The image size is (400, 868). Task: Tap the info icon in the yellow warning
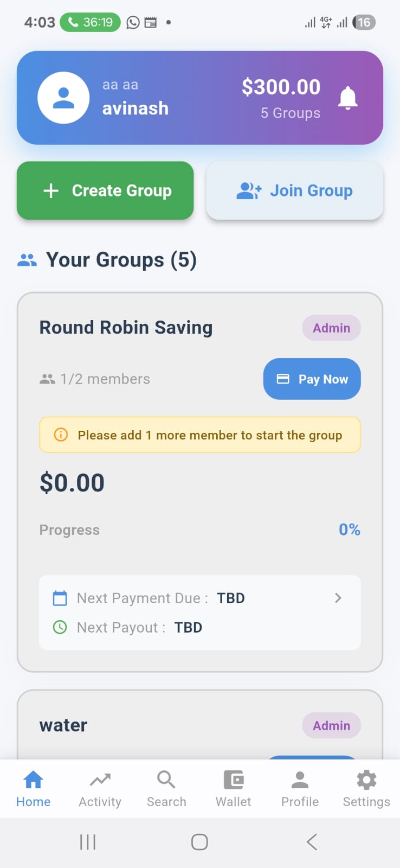coord(61,435)
